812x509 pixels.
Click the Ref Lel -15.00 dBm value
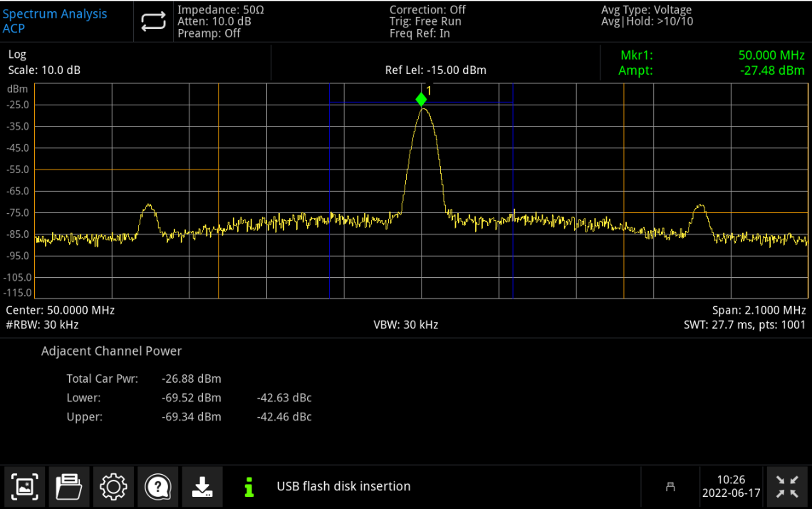coord(435,70)
